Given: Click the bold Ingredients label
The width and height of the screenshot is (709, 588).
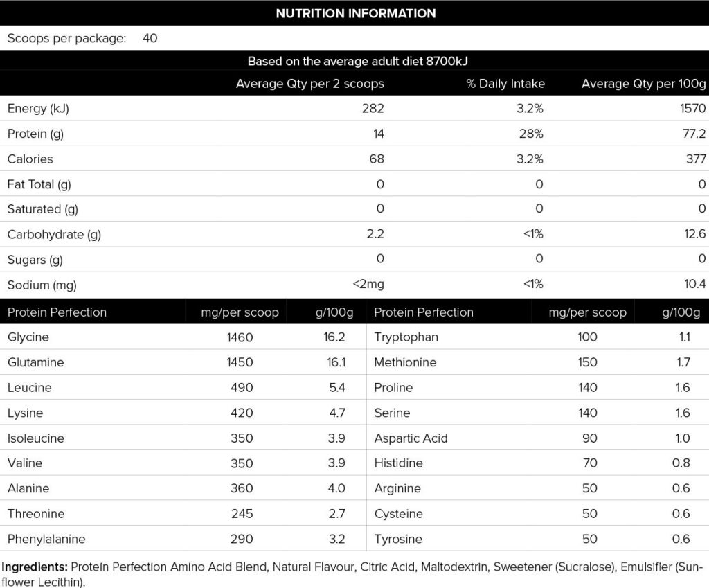Looking at the screenshot, I should point(35,567).
